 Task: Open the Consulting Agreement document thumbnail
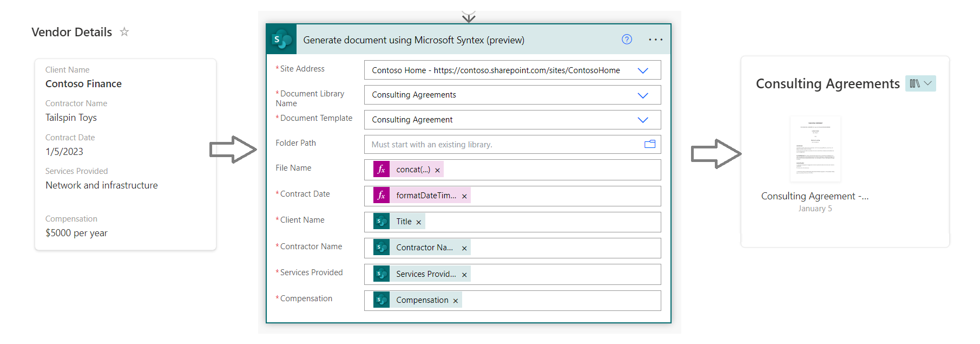(815, 148)
